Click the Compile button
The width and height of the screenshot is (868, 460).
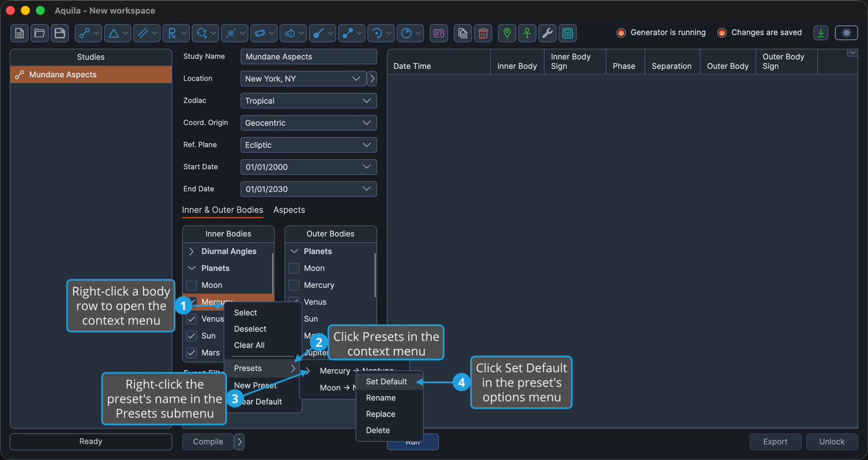coord(208,442)
